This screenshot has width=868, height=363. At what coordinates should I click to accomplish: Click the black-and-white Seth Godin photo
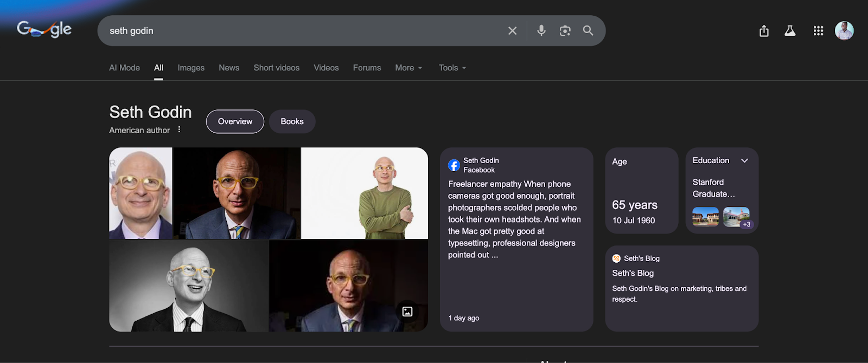pyautogui.click(x=189, y=286)
